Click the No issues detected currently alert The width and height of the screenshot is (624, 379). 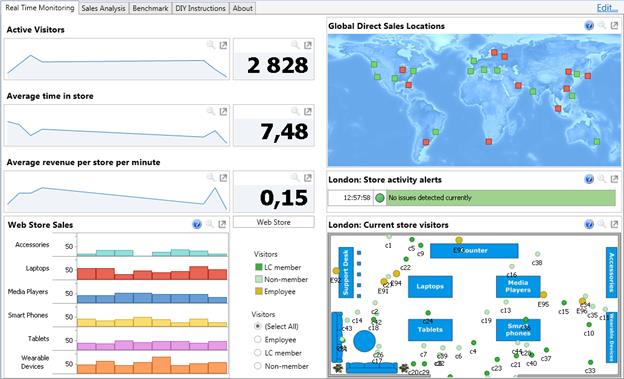501,198
